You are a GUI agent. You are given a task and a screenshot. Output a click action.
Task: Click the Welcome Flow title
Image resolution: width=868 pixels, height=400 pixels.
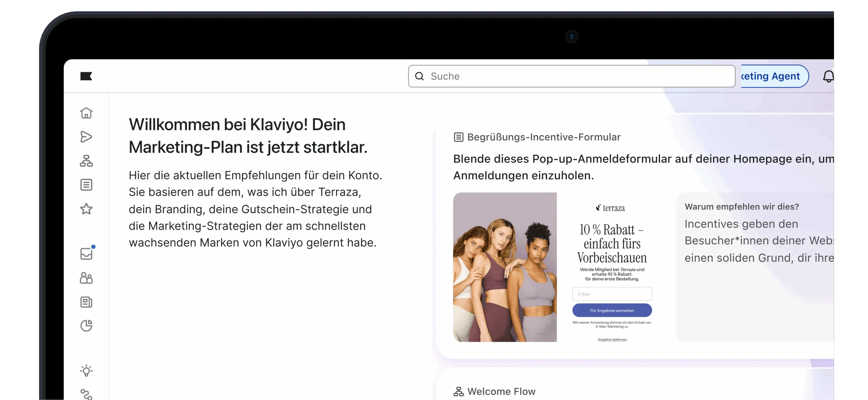(x=501, y=391)
